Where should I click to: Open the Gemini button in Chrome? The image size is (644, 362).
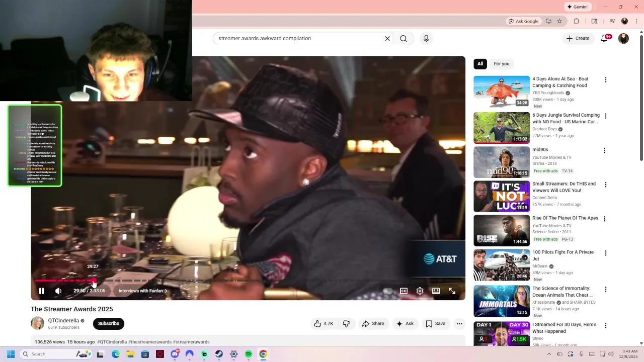(577, 7)
